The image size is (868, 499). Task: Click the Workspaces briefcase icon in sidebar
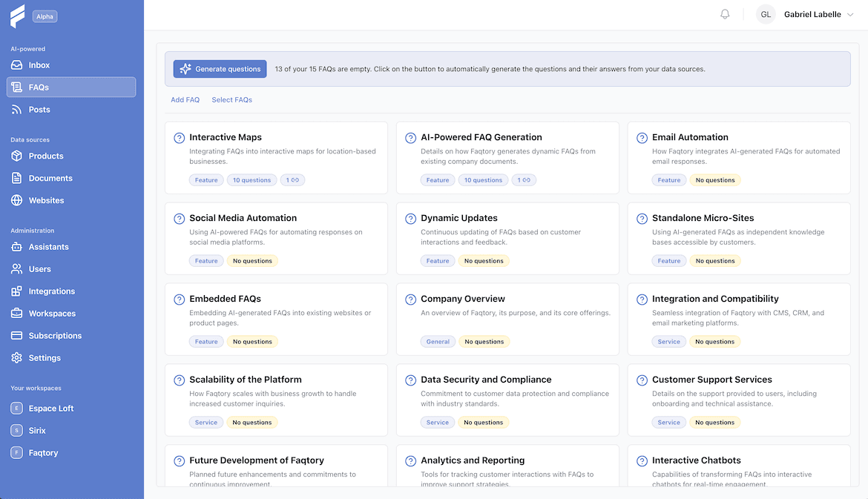16,313
